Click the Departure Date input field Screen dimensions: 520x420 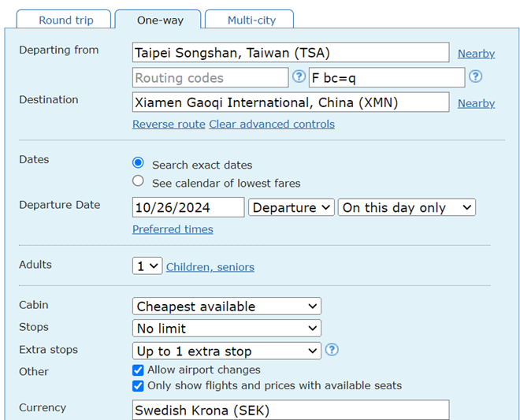click(188, 208)
